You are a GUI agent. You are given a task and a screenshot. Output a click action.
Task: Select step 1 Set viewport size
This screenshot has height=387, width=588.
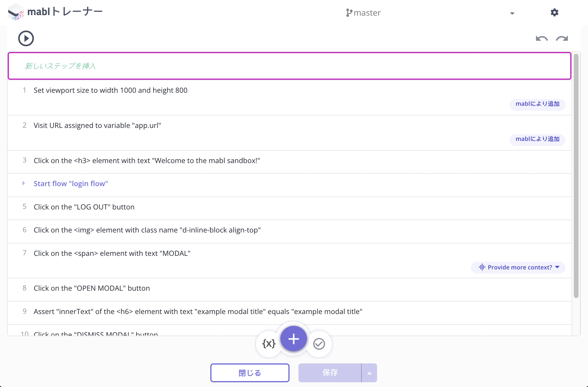pyautogui.click(x=289, y=97)
